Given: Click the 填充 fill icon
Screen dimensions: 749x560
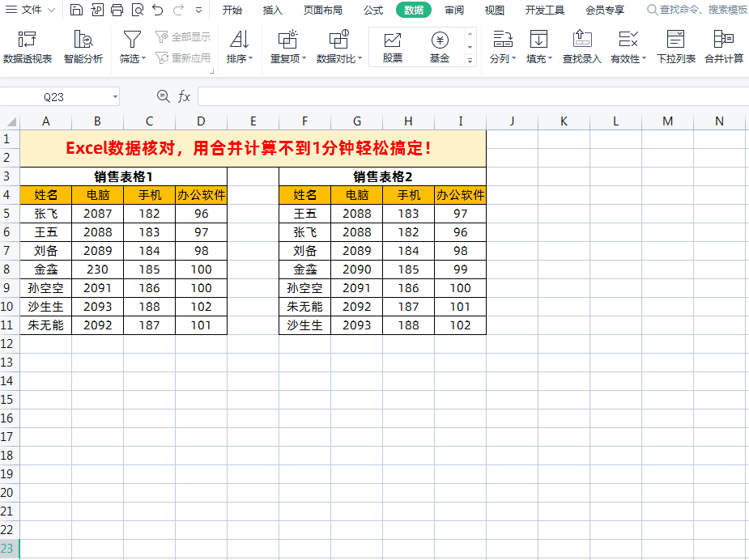Looking at the screenshot, I should pyautogui.click(x=538, y=40).
